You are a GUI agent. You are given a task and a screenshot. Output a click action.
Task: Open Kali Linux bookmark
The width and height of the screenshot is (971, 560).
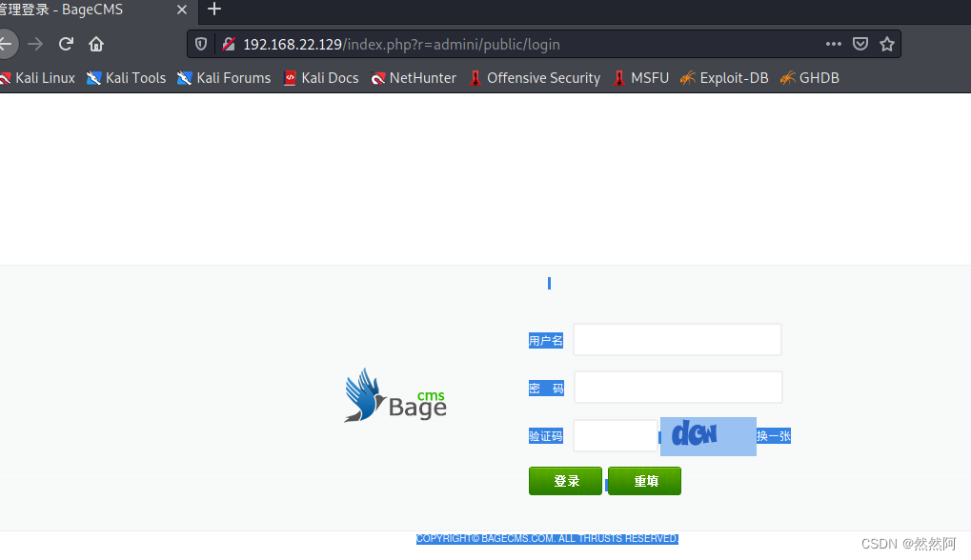point(37,78)
